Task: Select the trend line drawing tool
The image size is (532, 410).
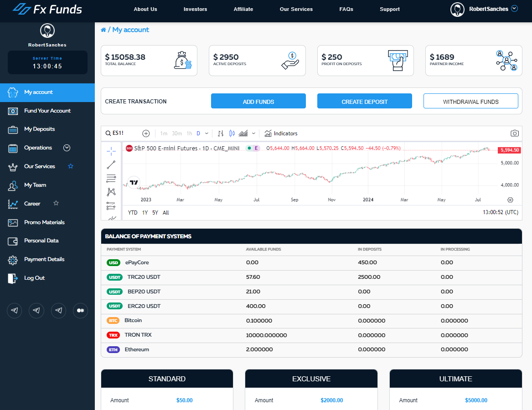Action: (111, 165)
